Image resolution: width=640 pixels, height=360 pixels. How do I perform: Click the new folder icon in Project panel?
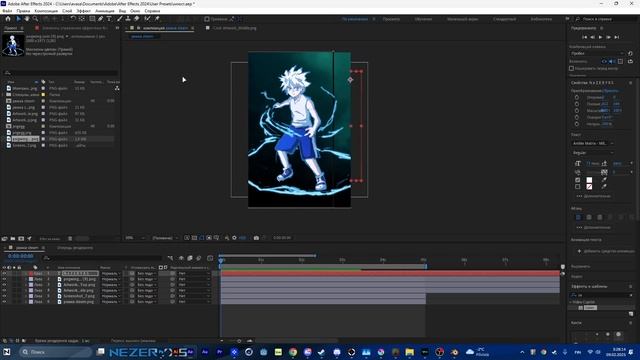tap(13, 238)
